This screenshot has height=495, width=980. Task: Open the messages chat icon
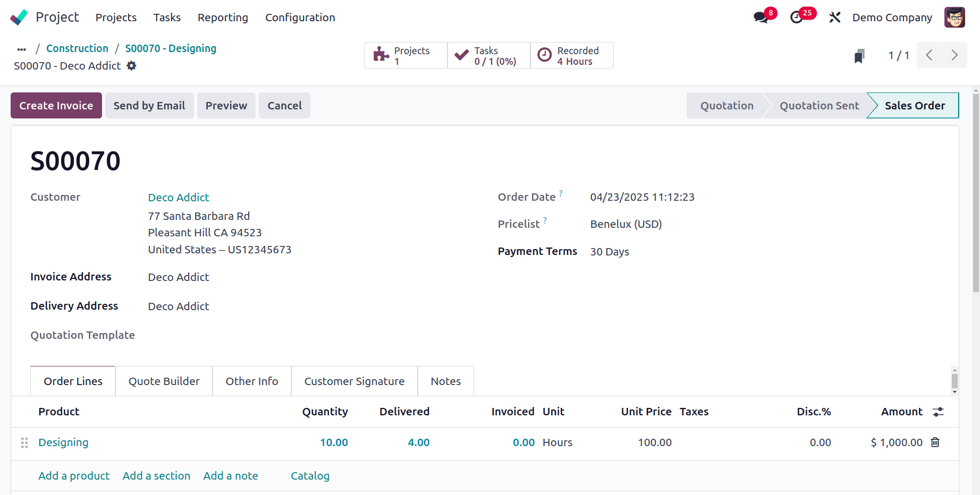(761, 18)
